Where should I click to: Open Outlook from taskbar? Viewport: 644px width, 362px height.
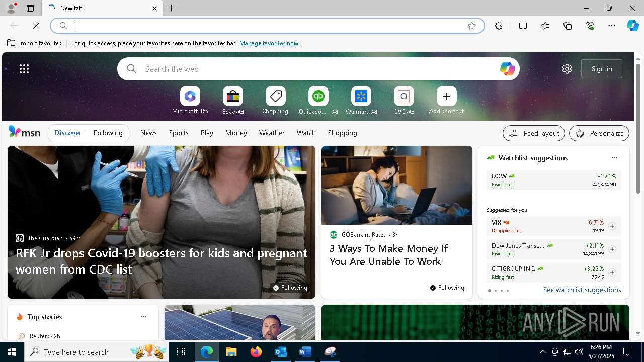pos(280,352)
